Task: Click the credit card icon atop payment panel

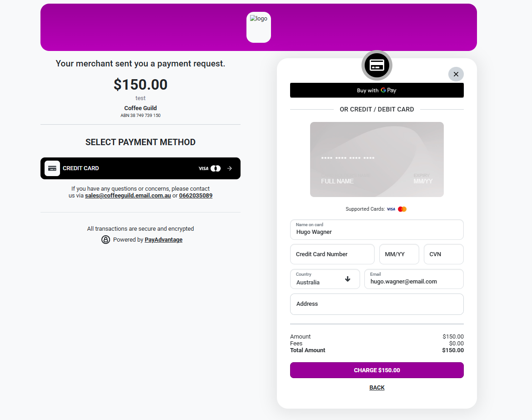Action: click(376, 66)
